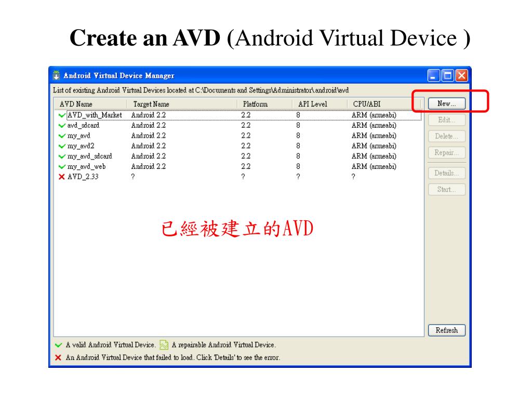Screen dimensions: 532x399
Task: Click the Android icon in title bar
Action: coord(56,75)
